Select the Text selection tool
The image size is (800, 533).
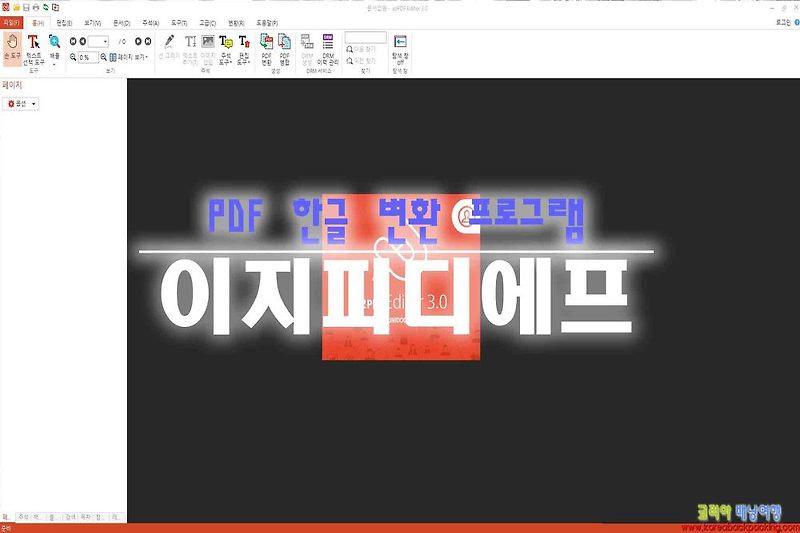pos(34,48)
